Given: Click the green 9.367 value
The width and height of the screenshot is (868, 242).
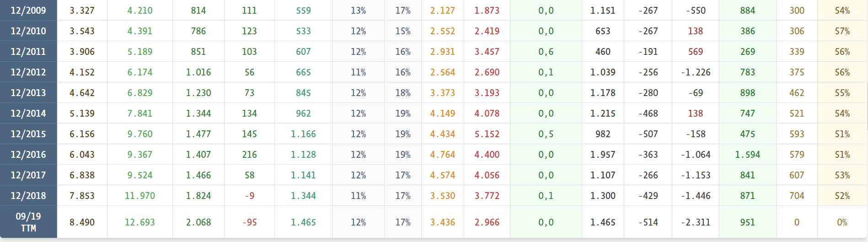Looking at the screenshot, I should (140, 155).
